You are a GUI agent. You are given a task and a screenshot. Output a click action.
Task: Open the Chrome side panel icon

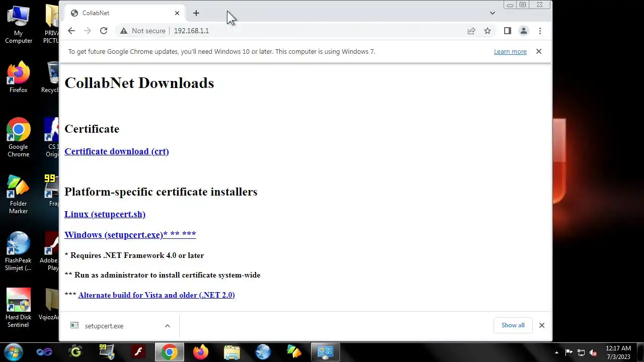coord(508,31)
